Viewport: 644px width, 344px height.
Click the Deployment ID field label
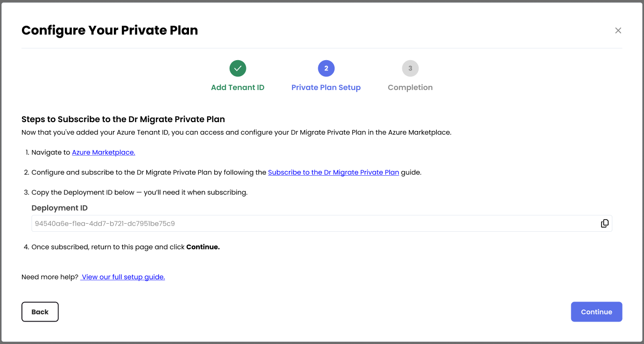tap(60, 208)
